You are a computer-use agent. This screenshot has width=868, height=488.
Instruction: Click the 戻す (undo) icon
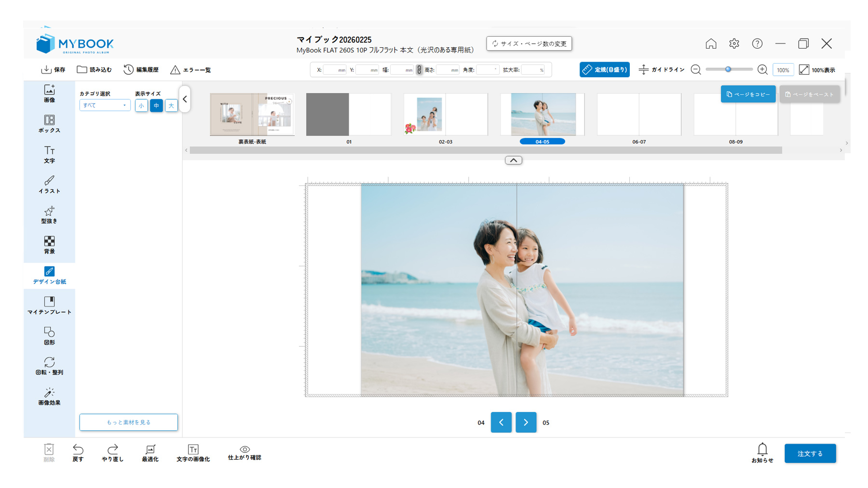(x=78, y=453)
